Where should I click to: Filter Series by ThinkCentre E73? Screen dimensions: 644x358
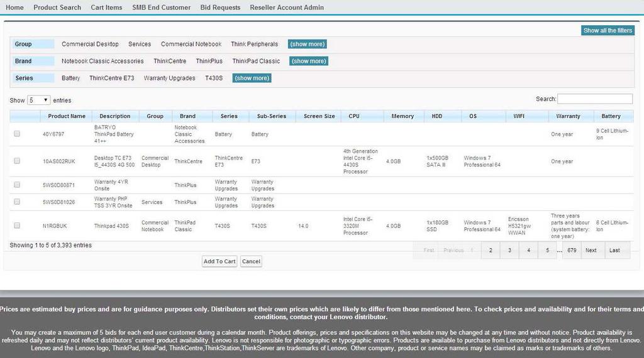[112, 78]
